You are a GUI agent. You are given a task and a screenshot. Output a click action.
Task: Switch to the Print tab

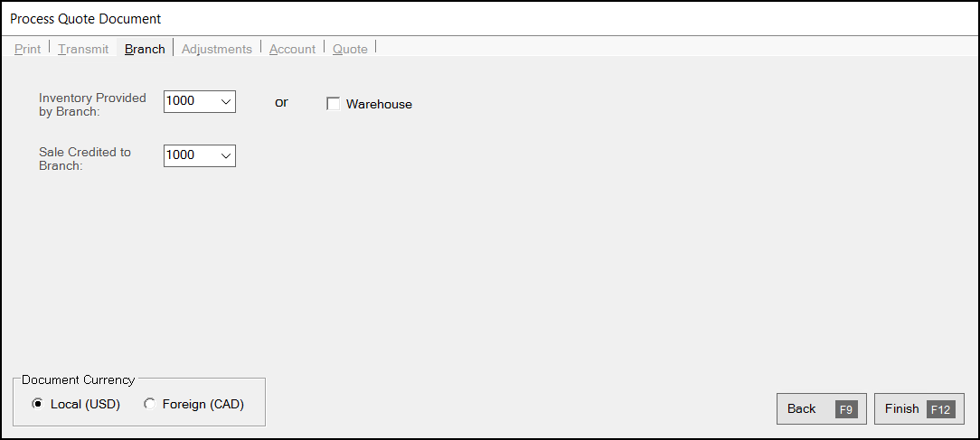pyautogui.click(x=27, y=49)
